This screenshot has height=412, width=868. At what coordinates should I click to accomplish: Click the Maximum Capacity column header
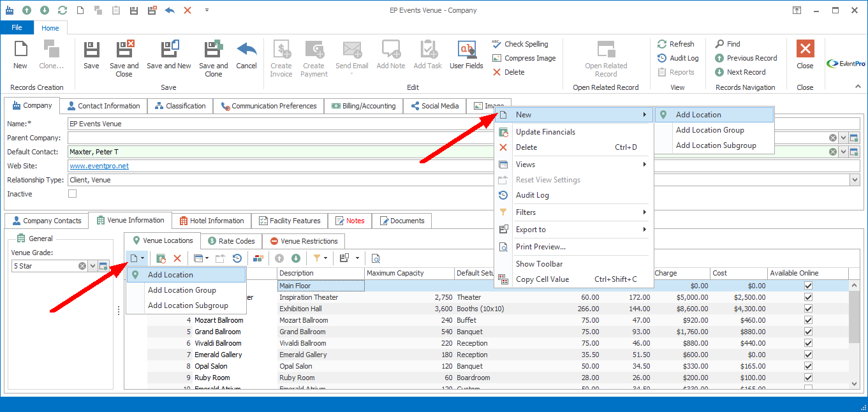tap(409, 273)
